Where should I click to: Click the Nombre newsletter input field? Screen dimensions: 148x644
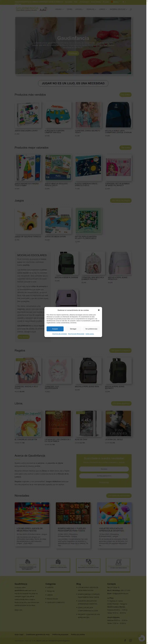tap(104, 469)
